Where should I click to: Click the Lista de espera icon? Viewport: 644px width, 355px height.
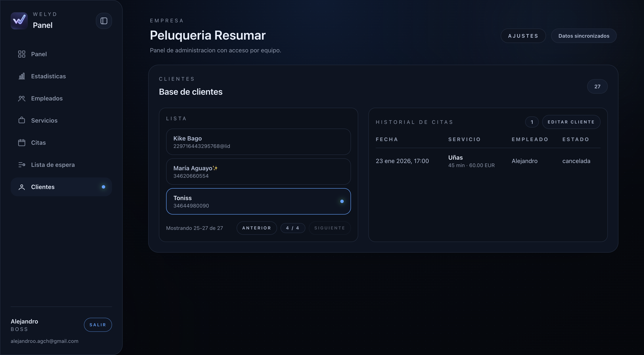(x=22, y=165)
